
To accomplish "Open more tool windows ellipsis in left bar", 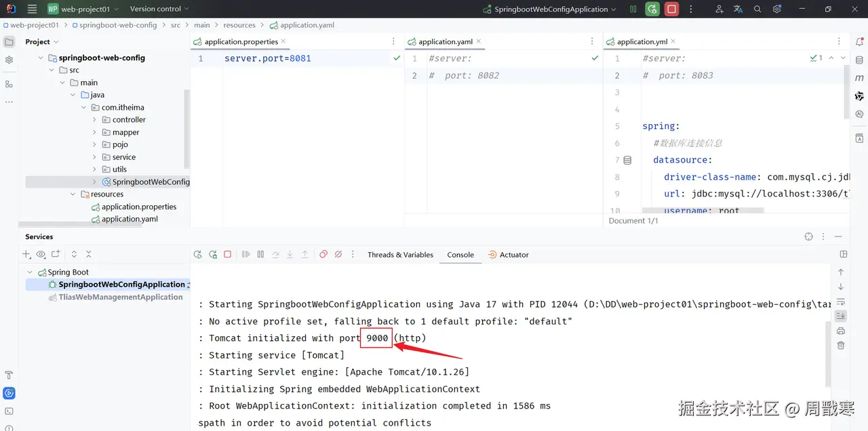I will (x=9, y=102).
